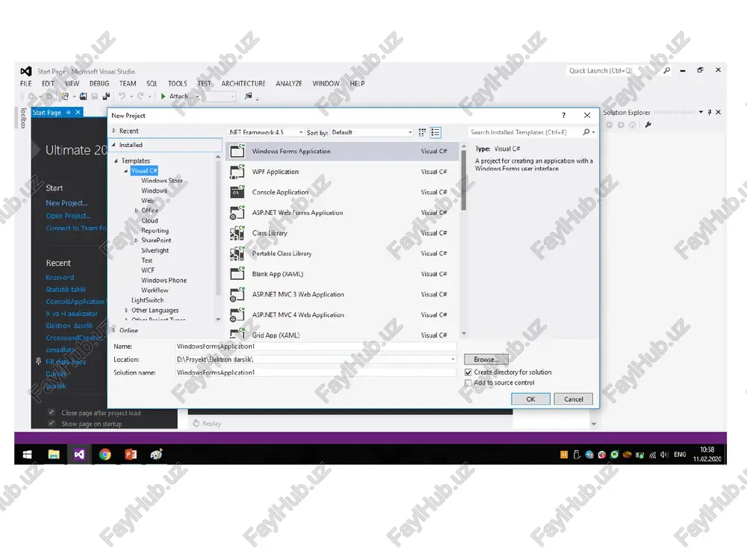
Task: Click the Open Project... link
Action: [x=68, y=216]
